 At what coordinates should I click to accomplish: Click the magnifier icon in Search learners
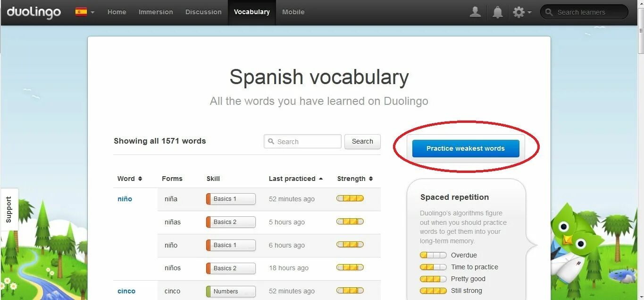click(x=549, y=12)
